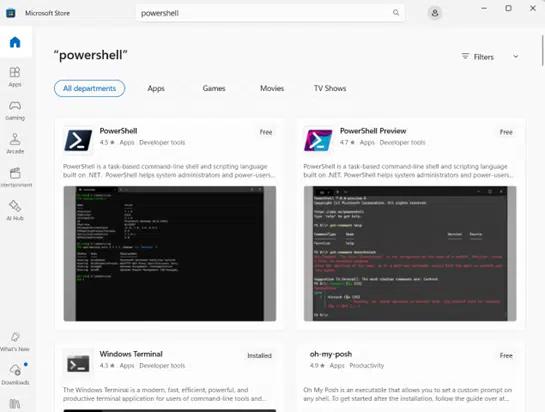Viewport: 545px width, 412px height.
Task: Click PowerShell Preview 4.7 star rating
Action: (x=347, y=142)
